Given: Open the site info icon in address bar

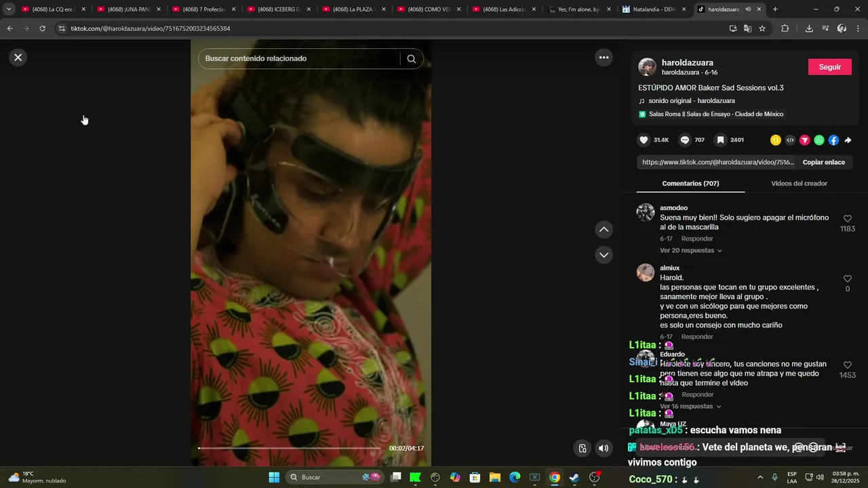Looking at the screenshot, I should coord(62,28).
